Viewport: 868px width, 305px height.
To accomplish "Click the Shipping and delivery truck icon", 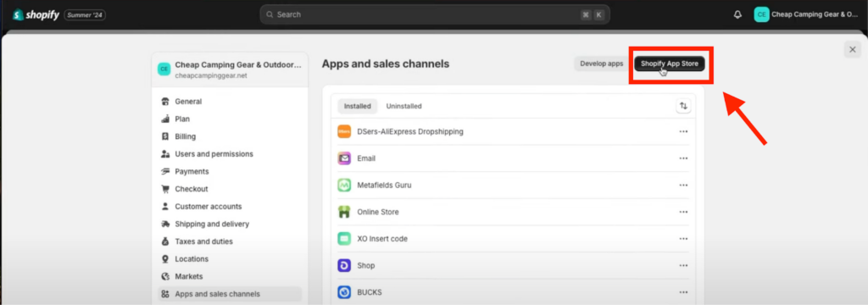I will pos(164,225).
